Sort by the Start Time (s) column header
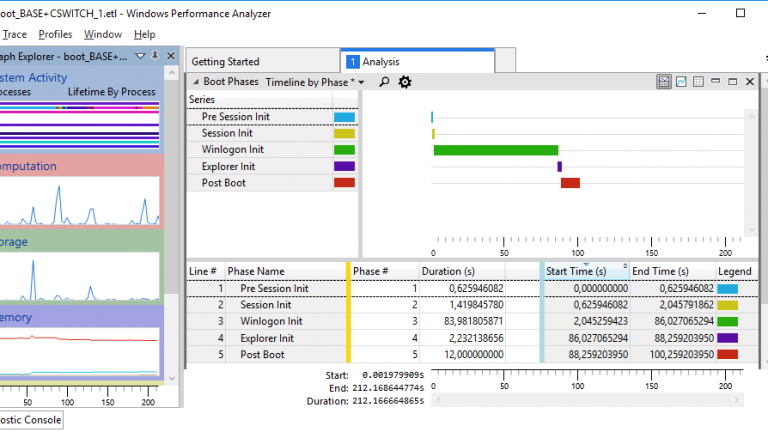The width and height of the screenshot is (768, 432). tap(586, 271)
